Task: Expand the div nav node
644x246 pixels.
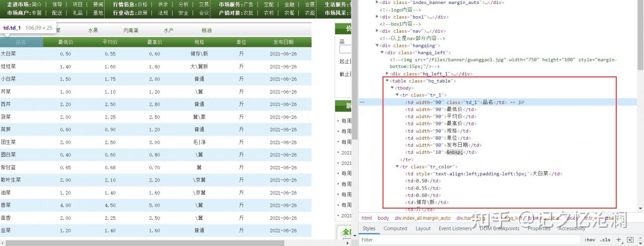Action: 377,31
